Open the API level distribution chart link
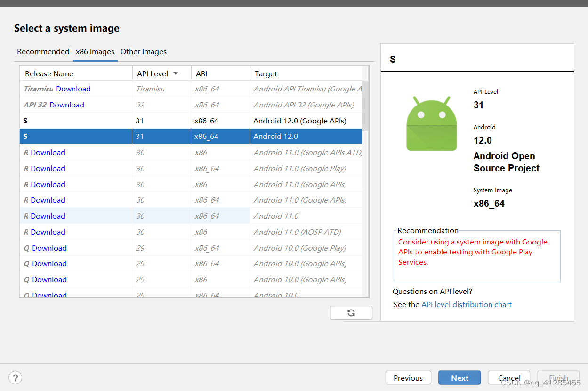This screenshot has height=391, width=588. (x=467, y=305)
